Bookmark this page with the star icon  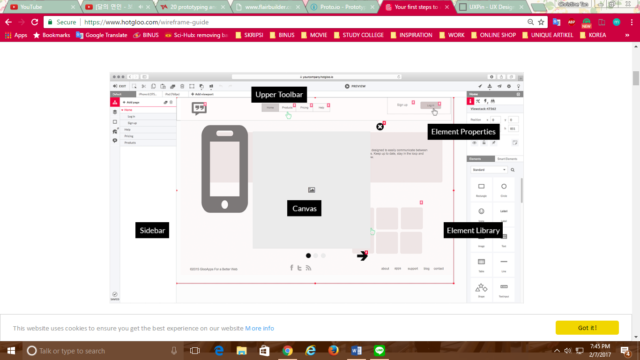pos(541,22)
